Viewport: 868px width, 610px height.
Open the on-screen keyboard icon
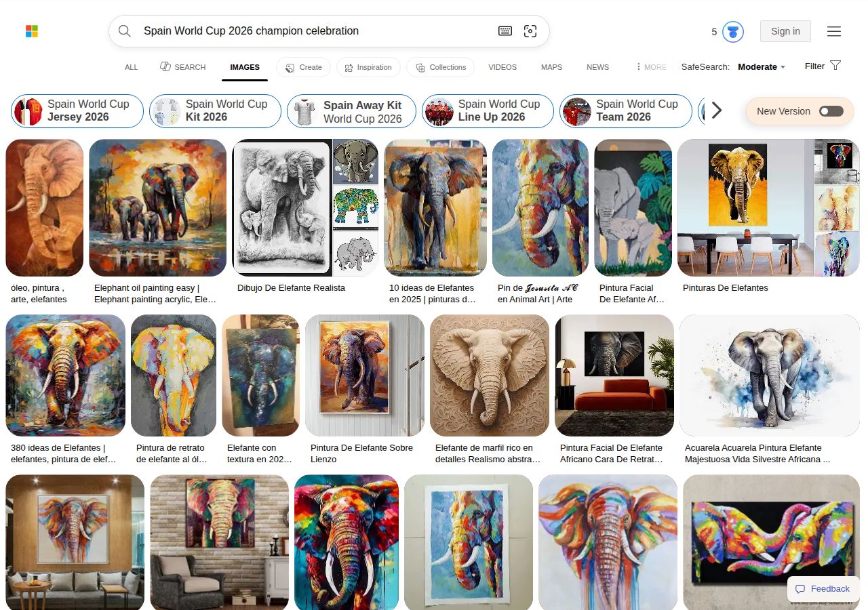coord(505,31)
